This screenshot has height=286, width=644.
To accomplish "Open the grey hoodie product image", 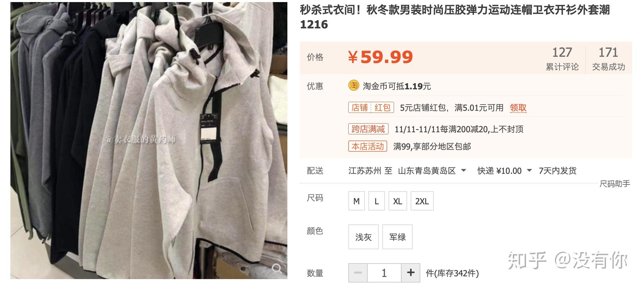I will [x=149, y=140].
